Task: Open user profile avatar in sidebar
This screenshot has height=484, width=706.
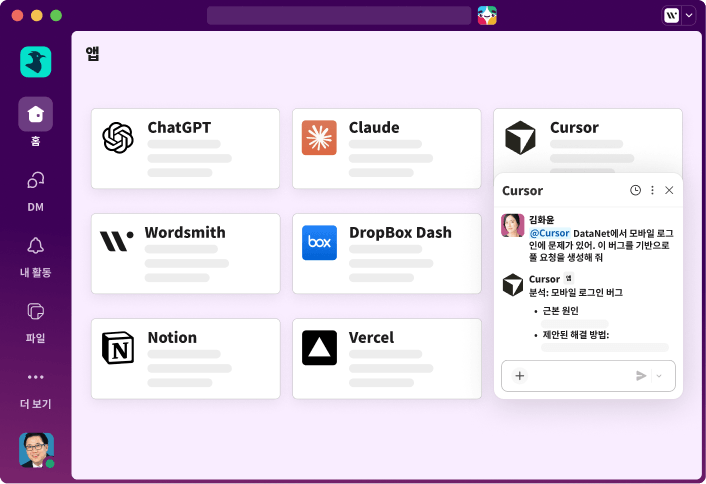Action: click(36, 450)
